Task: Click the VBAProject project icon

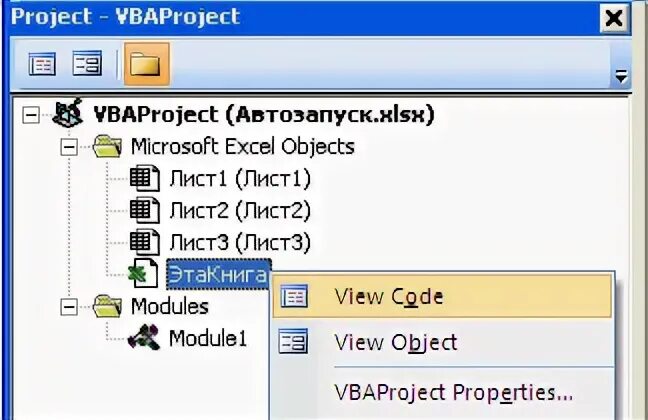Action: [x=68, y=113]
